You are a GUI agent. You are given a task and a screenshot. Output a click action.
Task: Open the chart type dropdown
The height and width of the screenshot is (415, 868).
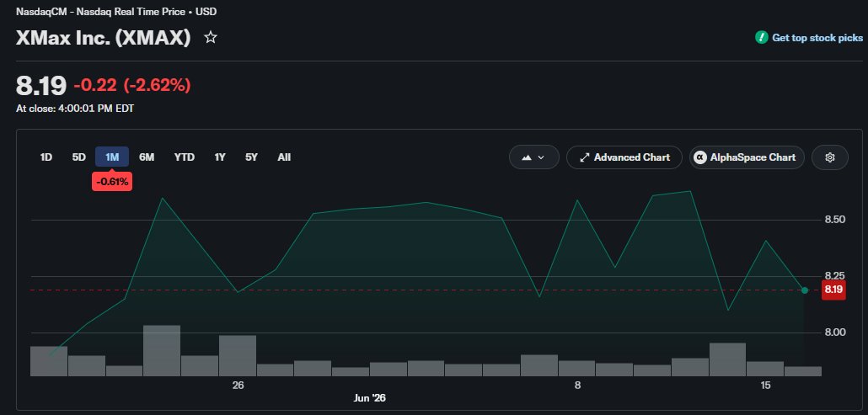[x=533, y=157]
